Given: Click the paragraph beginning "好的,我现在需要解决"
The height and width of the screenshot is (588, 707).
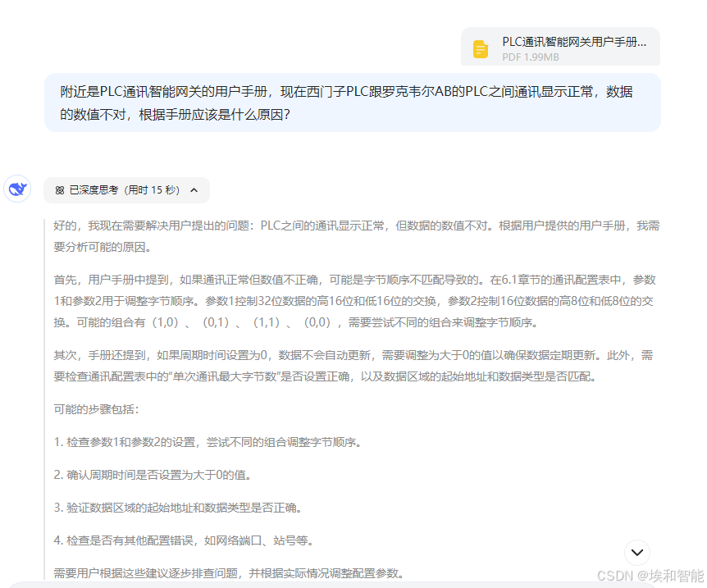Looking at the screenshot, I should tap(356, 236).
